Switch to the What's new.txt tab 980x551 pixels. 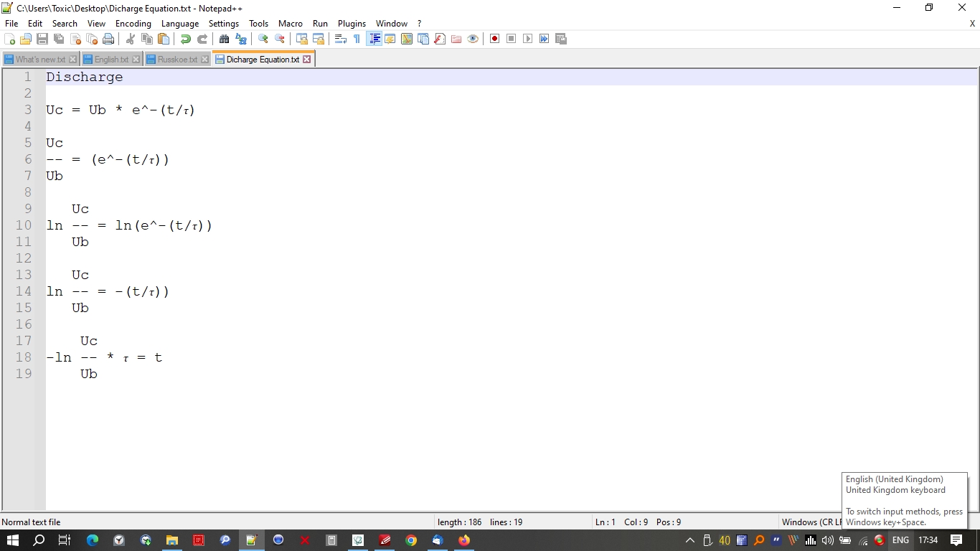click(40, 60)
